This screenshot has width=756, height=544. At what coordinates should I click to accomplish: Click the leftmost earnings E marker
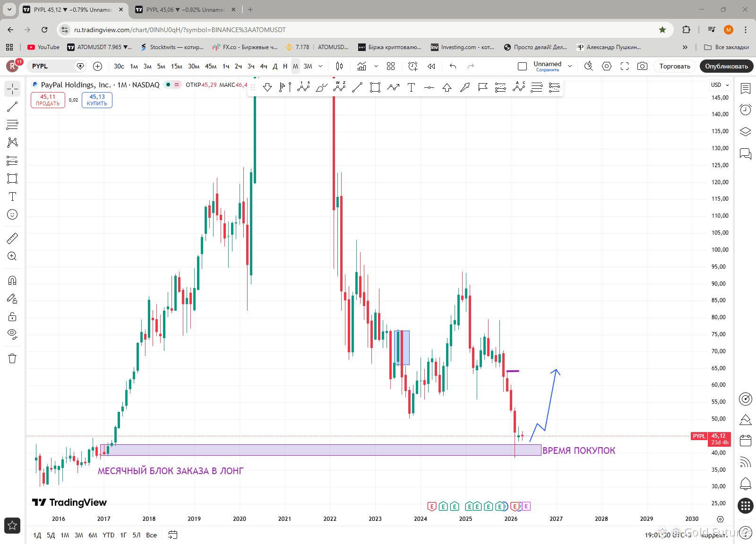(431, 507)
